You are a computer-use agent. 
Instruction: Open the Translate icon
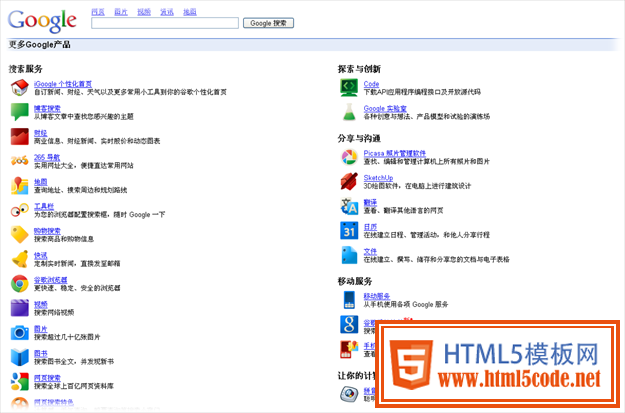[x=349, y=206]
